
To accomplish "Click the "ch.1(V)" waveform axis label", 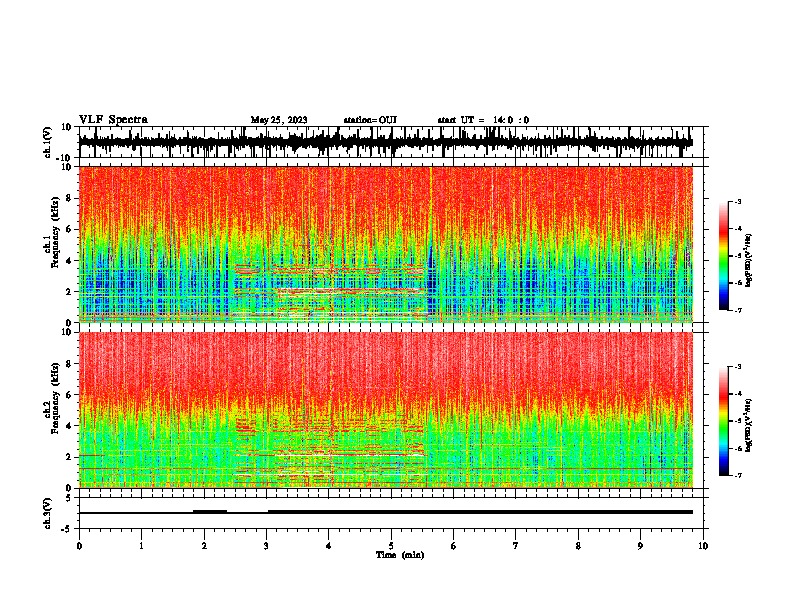I will pyautogui.click(x=48, y=142).
